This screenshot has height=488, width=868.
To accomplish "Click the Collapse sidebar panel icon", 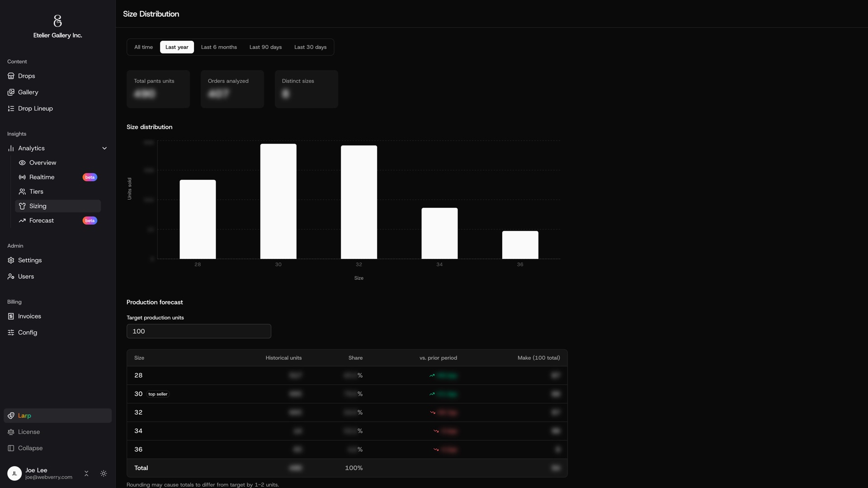I will click(x=11, y=448).
